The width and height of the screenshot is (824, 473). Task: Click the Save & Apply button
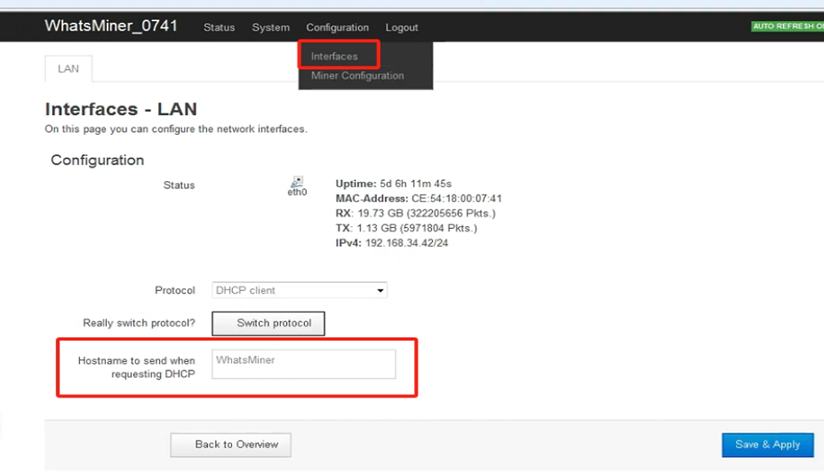(767, 444)
